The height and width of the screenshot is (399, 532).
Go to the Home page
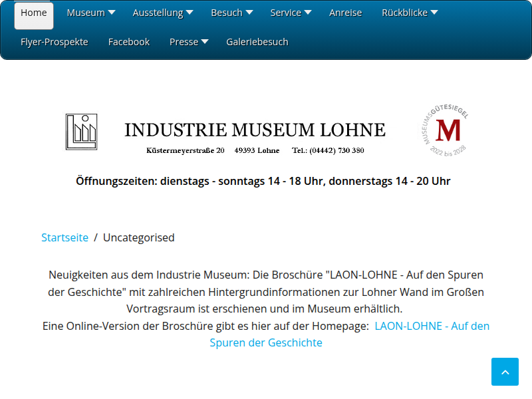[x=34, y=13]
